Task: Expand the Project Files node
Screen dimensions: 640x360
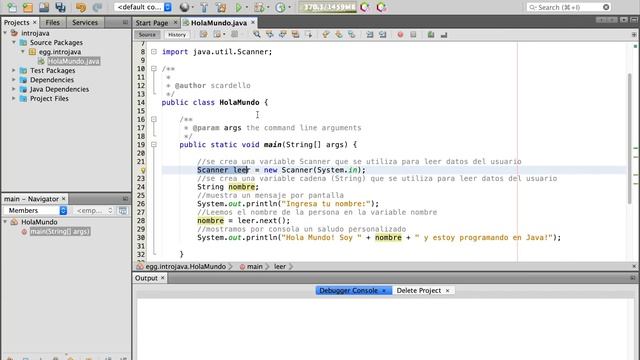Action: click(14, 98)
